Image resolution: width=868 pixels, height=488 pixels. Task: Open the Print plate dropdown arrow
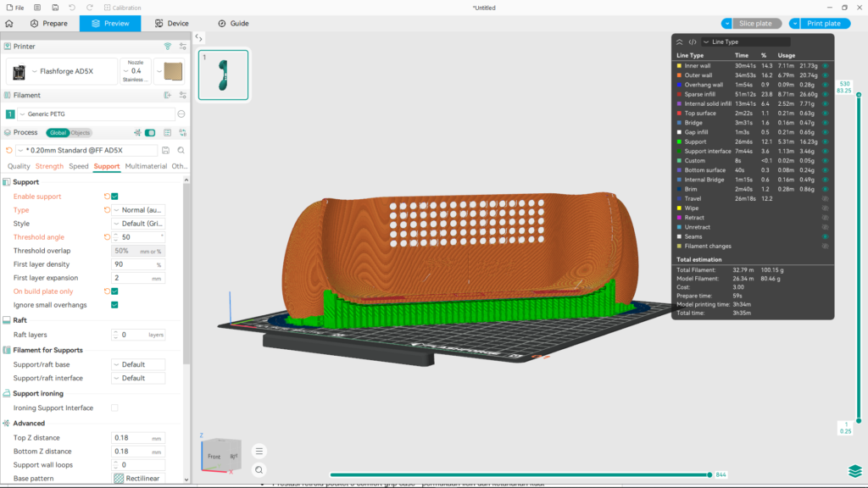(x=794, y=23)
